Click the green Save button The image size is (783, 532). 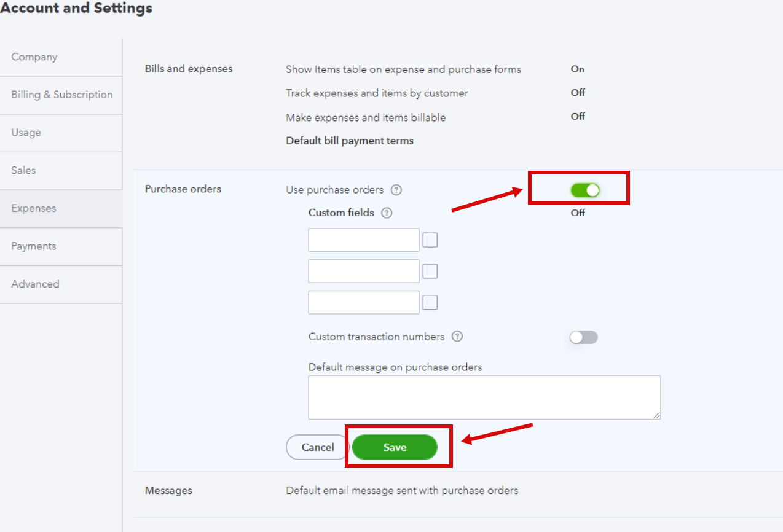click(395, 447)
